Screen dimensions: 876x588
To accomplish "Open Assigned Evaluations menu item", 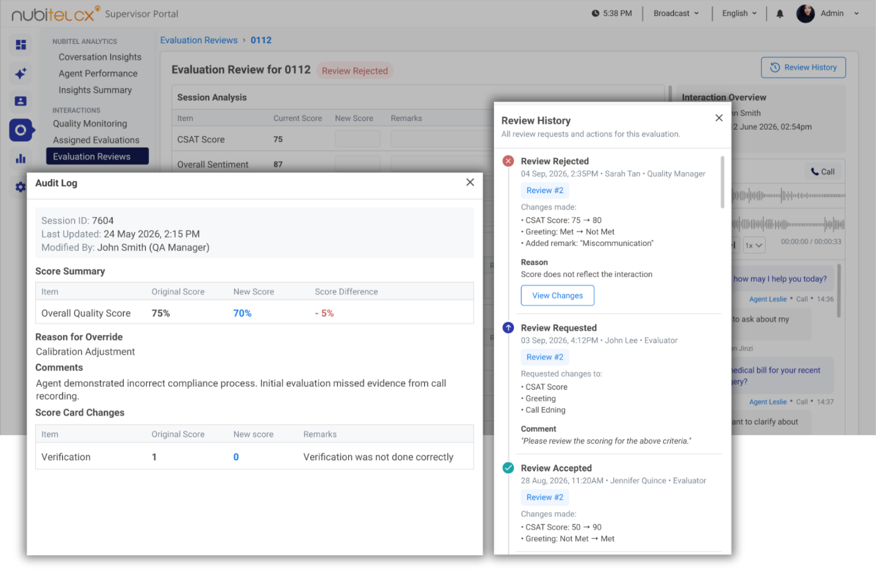I will pos(96,140).
